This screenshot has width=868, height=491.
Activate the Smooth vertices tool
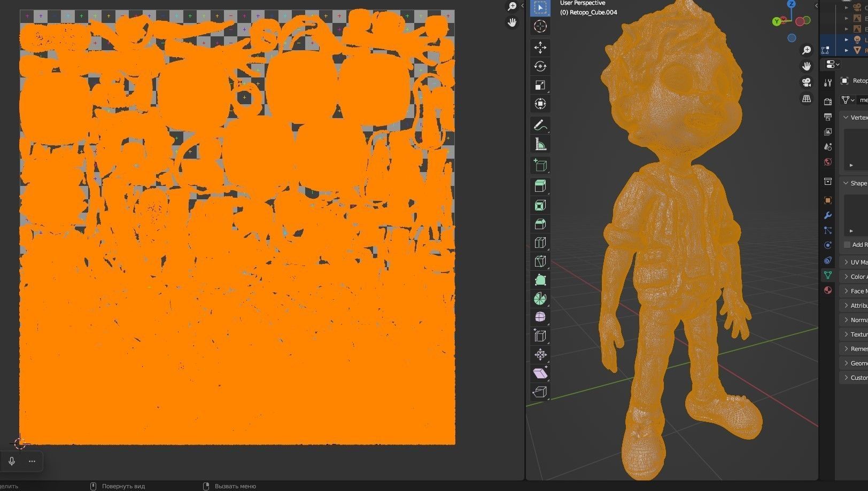tap(540, 317)
